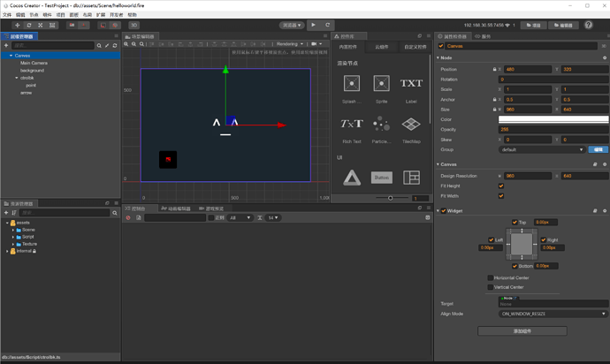Reset scene editor zoom magnifier

tap(141, 44)
